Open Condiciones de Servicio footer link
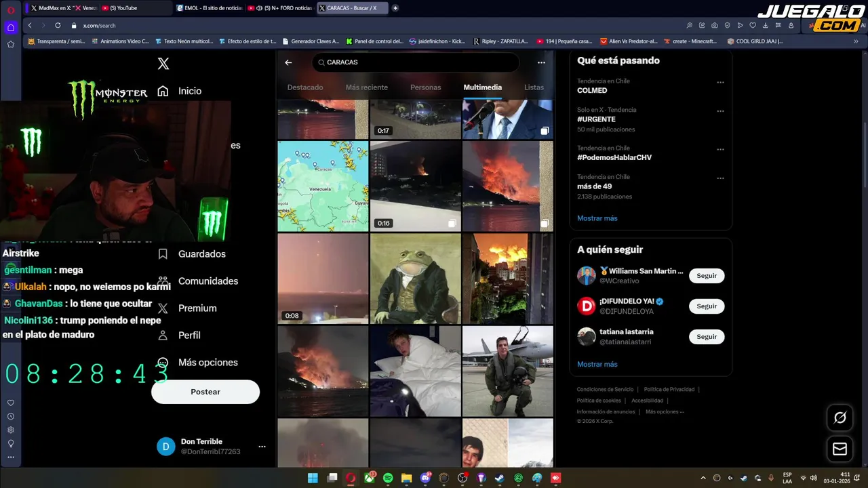 605,389
